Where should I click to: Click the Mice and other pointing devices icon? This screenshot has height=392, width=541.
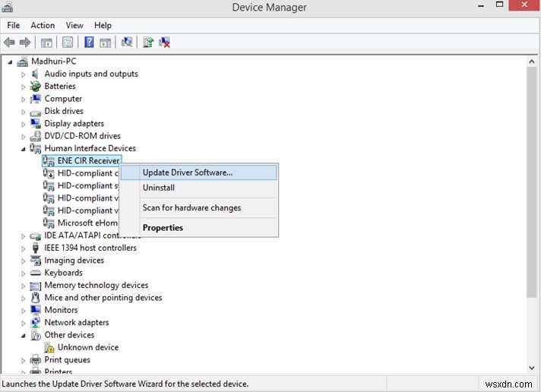pos(35,298)
